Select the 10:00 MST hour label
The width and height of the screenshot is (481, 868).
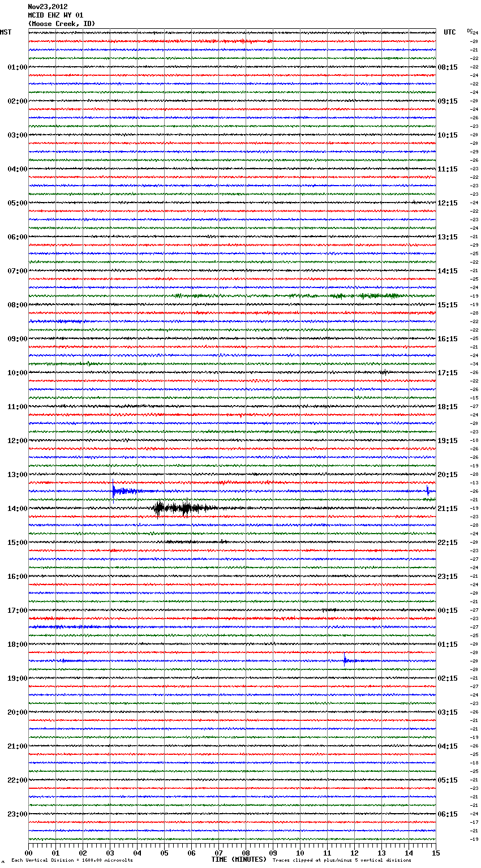click(18, 373)
